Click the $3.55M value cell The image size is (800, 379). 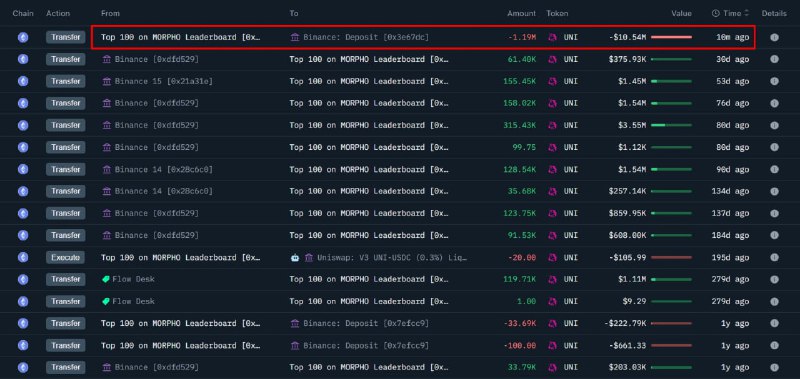(x=632, y=125)
